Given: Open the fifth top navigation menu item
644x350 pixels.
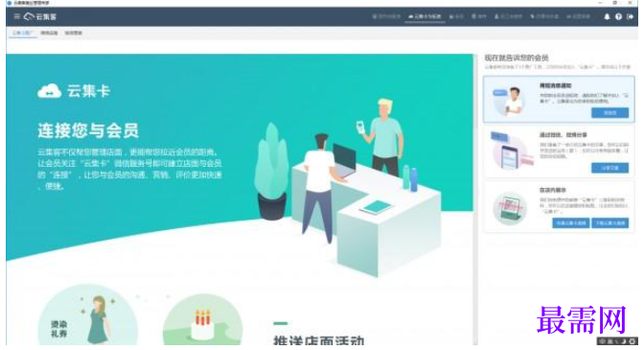Looking at the screenshot, I should (x=508, y=16).
